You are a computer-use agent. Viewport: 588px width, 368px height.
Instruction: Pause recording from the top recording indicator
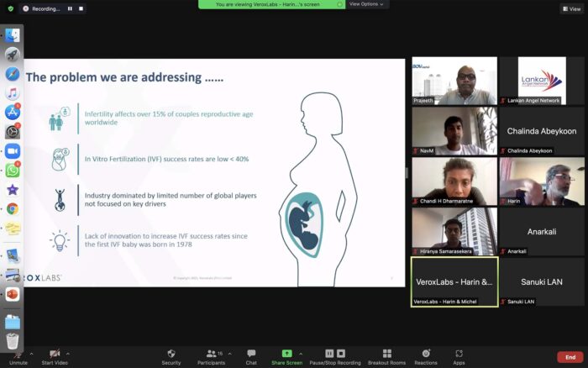(69, 8)
